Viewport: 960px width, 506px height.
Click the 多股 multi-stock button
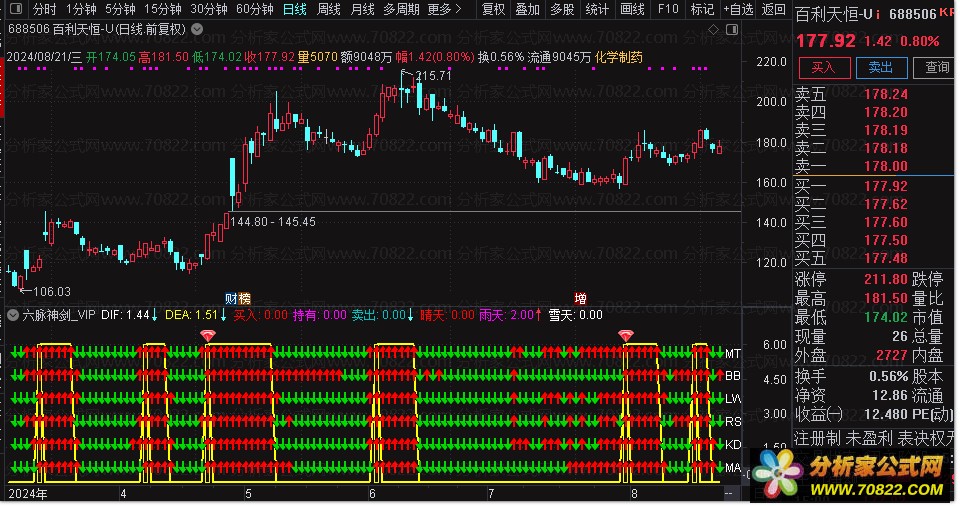click(x=562, y=9)
